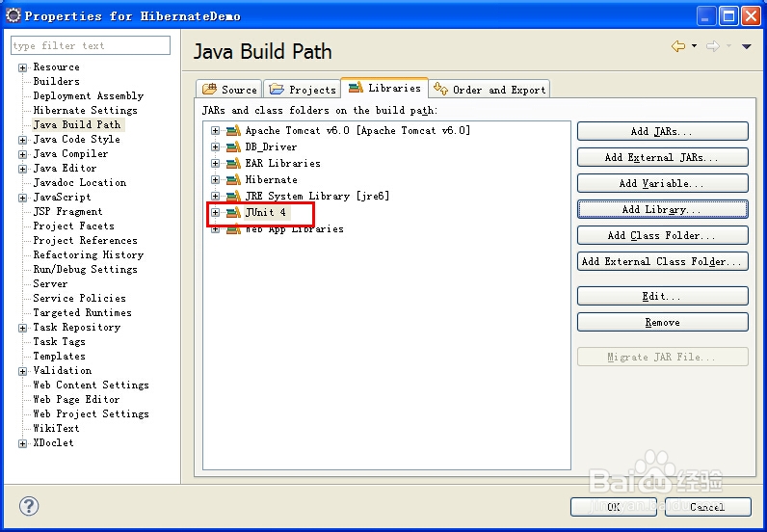Click the Add Variable button
The height and width of the screenshot is (532, 767).
click(662, 183)
